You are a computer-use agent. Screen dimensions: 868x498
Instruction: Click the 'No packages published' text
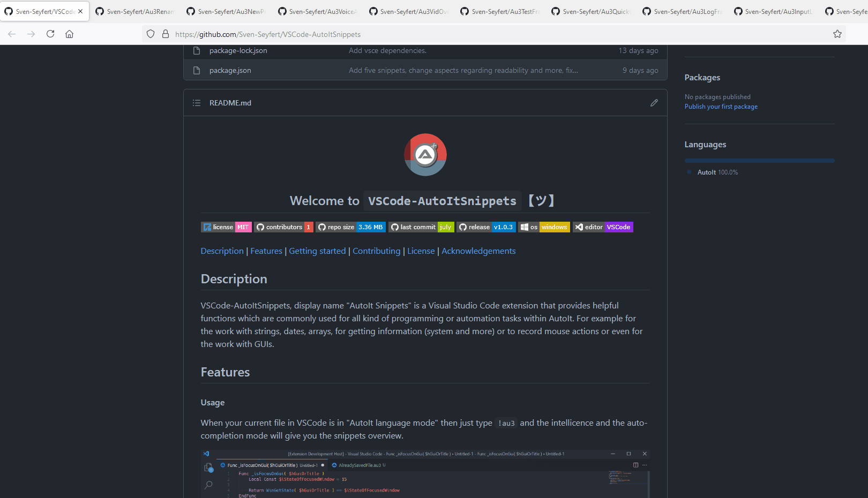coord(717,97)
